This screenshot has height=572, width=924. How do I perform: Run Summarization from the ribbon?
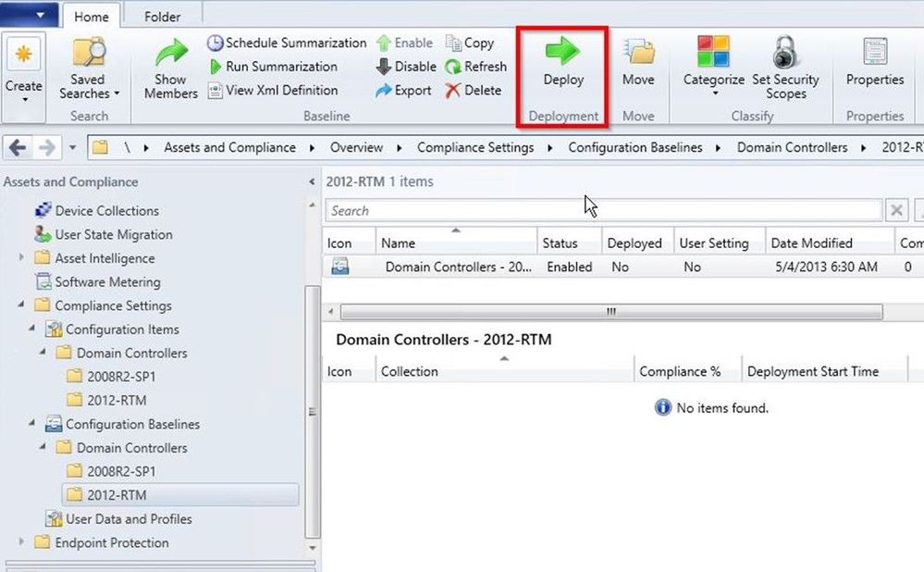click(274, 67)
